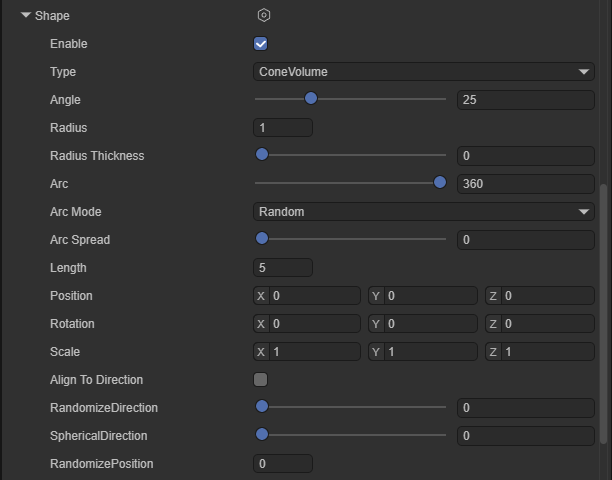Focus the Angle value field showing 25
The height and width of the screenshot is (480, 612).
click(x=525, y=100)
